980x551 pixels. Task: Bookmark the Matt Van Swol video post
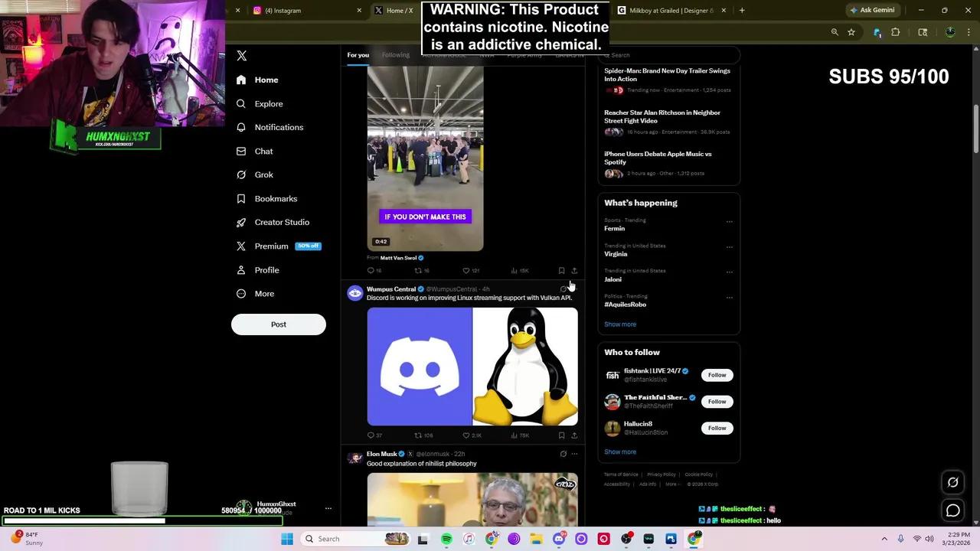point(561,270)
